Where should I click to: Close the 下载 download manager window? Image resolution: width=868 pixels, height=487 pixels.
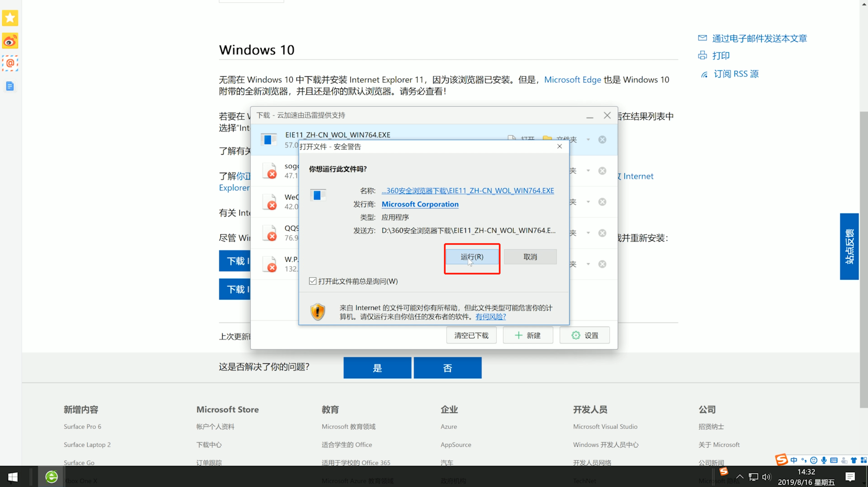tap(607, 116)
